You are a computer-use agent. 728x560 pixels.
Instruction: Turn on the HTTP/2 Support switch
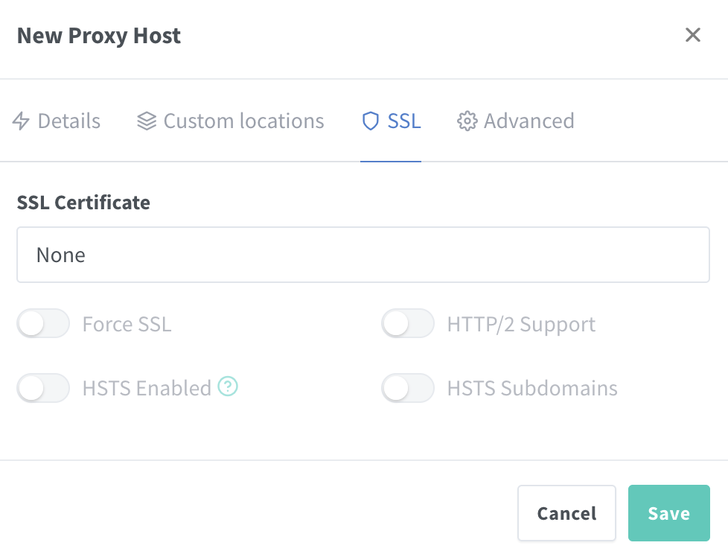pyautogui.click(x=408, y=325)
